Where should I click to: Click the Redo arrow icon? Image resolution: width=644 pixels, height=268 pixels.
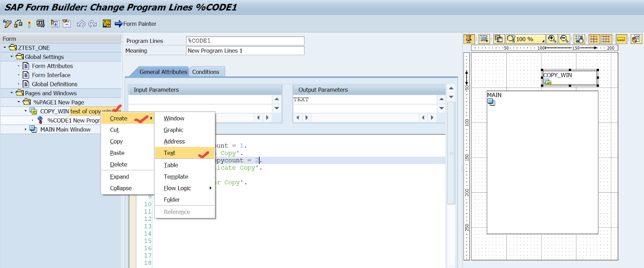[93, 24]
